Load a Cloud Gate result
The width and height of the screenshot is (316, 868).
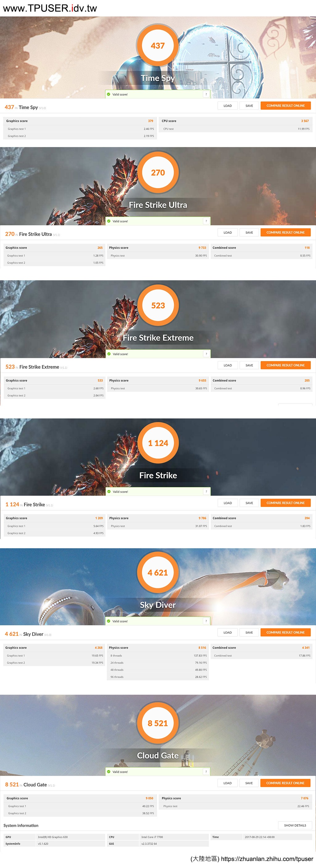228,783
